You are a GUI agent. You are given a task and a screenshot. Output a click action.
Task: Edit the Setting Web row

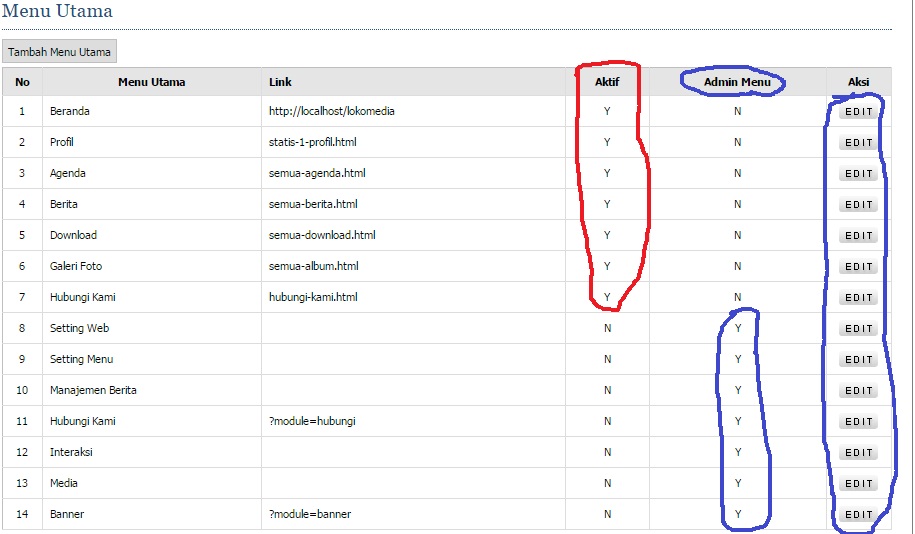pos(858,329)
